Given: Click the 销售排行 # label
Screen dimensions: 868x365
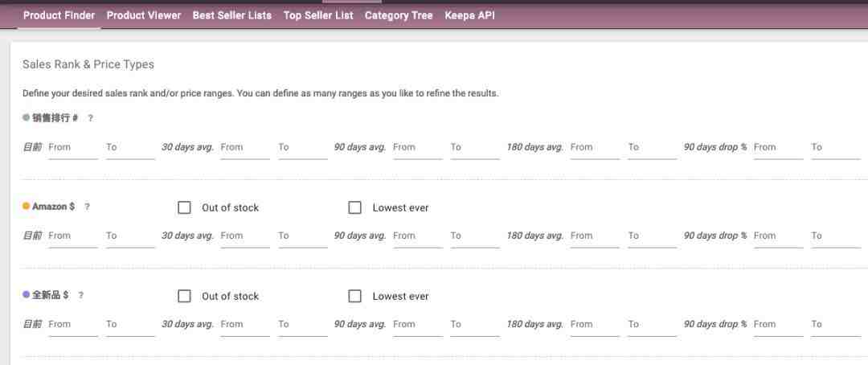Looking at the screenshot, I should click(55, 118).
